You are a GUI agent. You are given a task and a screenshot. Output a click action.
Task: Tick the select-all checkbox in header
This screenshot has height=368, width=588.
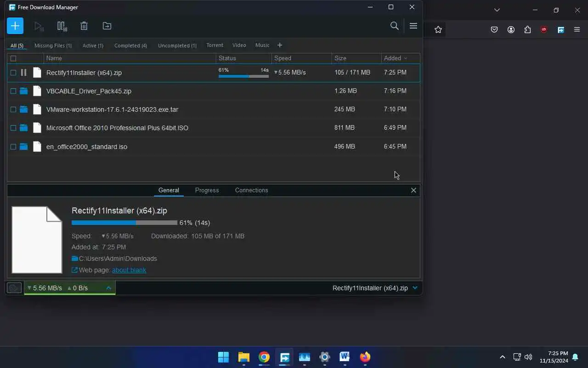(13, 58)
